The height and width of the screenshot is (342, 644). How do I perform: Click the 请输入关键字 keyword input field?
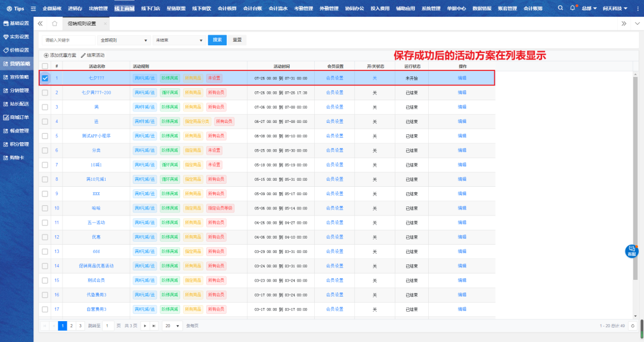coord(69,40)
